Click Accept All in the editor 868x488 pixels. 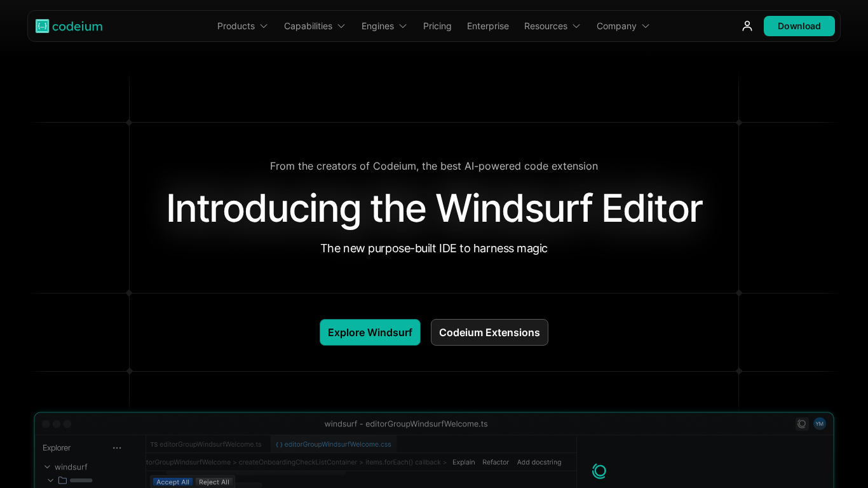point(173,482)
